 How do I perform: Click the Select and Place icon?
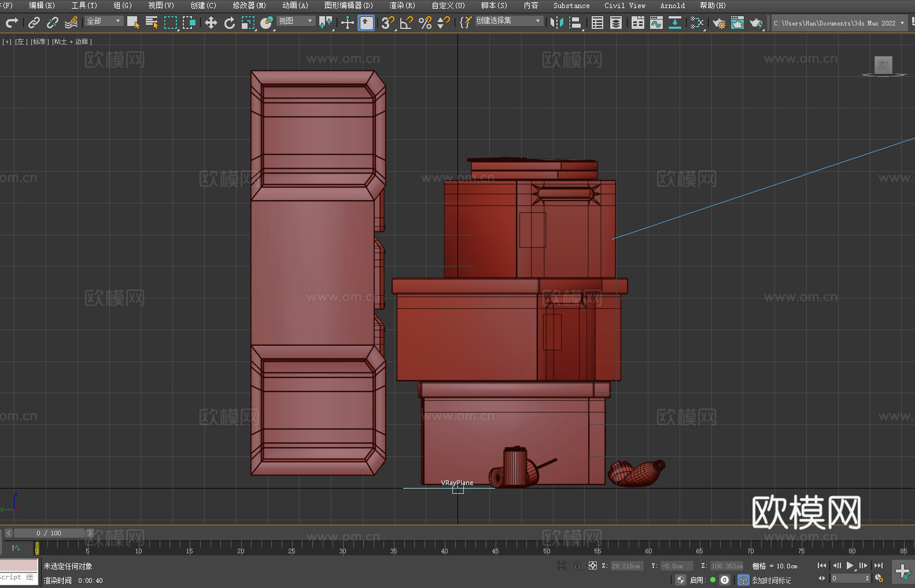tap(267, 23)
